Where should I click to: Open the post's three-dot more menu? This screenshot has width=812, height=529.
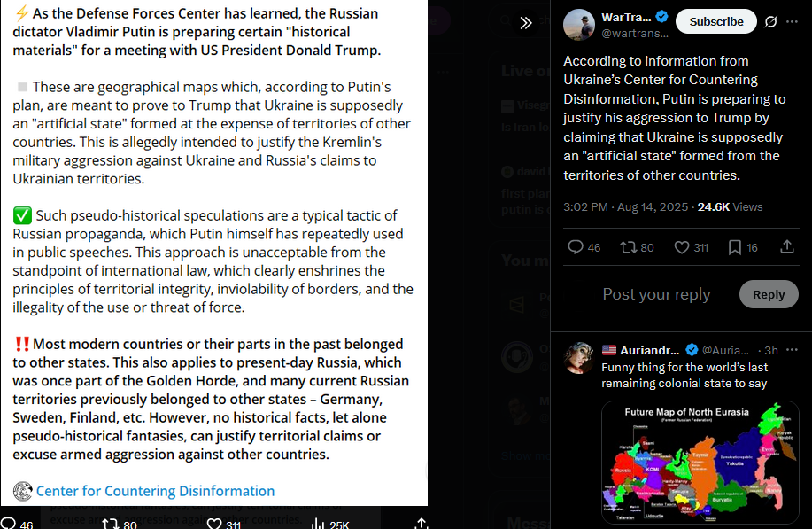click(792, 22)
